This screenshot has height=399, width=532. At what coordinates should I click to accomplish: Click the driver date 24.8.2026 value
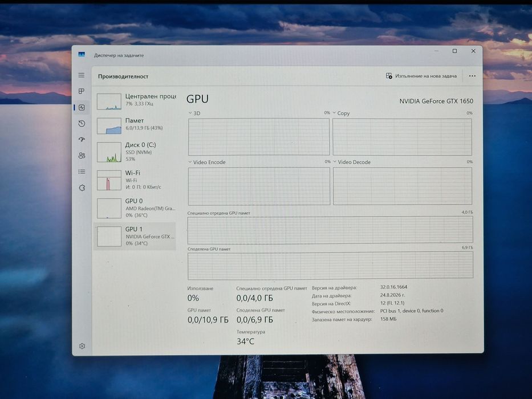coord(392,295)
